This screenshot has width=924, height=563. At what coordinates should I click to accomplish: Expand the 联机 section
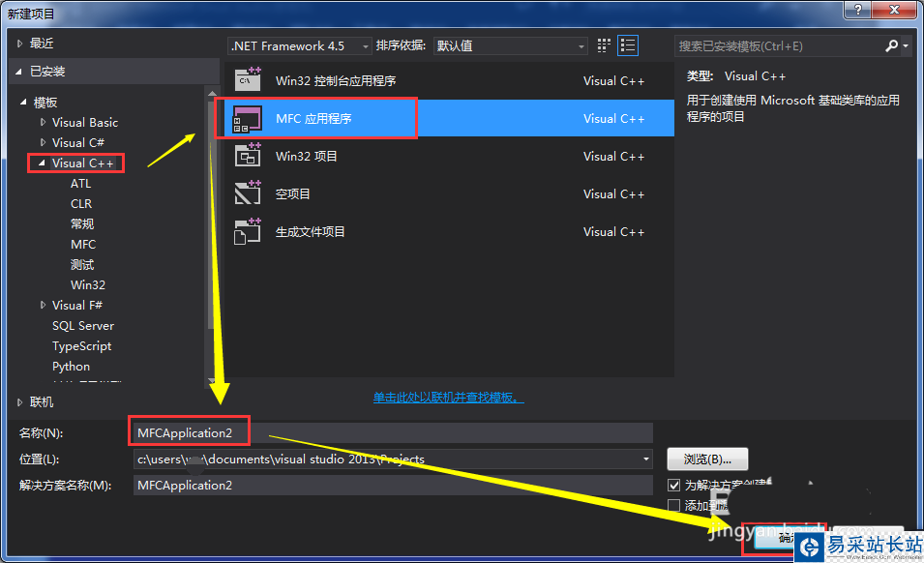pos(19,402)
